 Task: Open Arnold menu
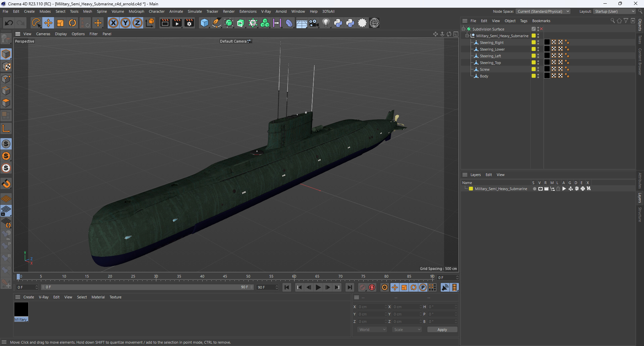[x=281, y=11]
